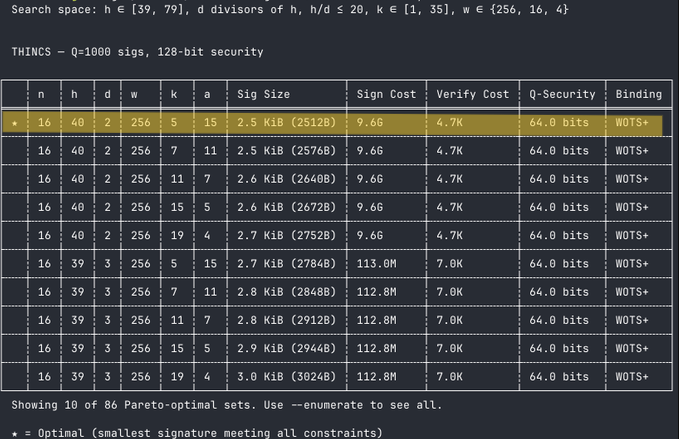Click the Binding column header
The height and width of the screenshot is (439, 679).
click(x=638, y=94)
